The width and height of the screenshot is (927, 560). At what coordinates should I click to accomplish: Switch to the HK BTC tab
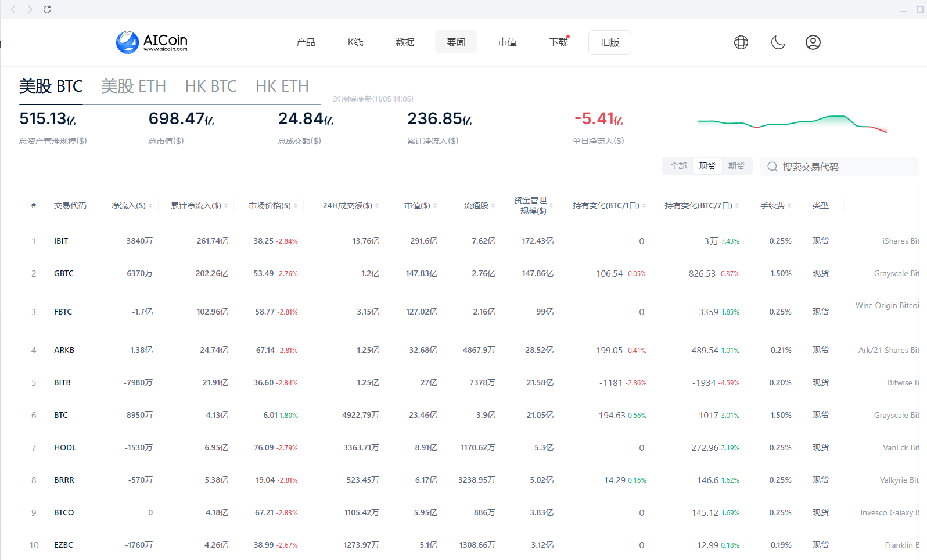[211, 86]
